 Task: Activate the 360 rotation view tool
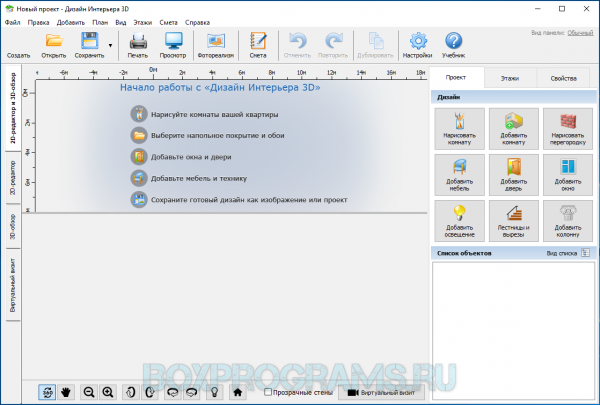(x=47, y=392)
